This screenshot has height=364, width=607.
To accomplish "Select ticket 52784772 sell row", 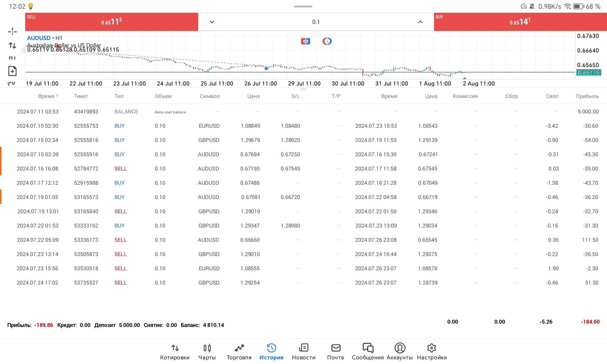I will click(303, 168).
